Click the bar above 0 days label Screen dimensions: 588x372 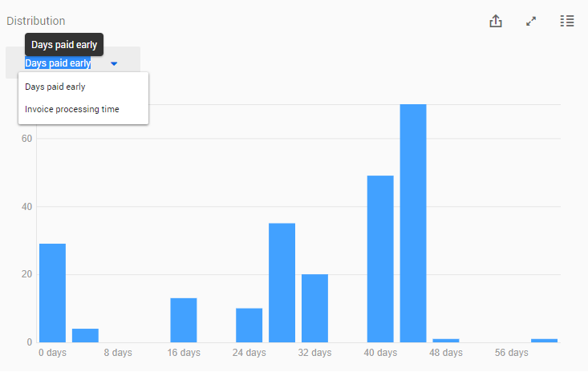point(52,293)
